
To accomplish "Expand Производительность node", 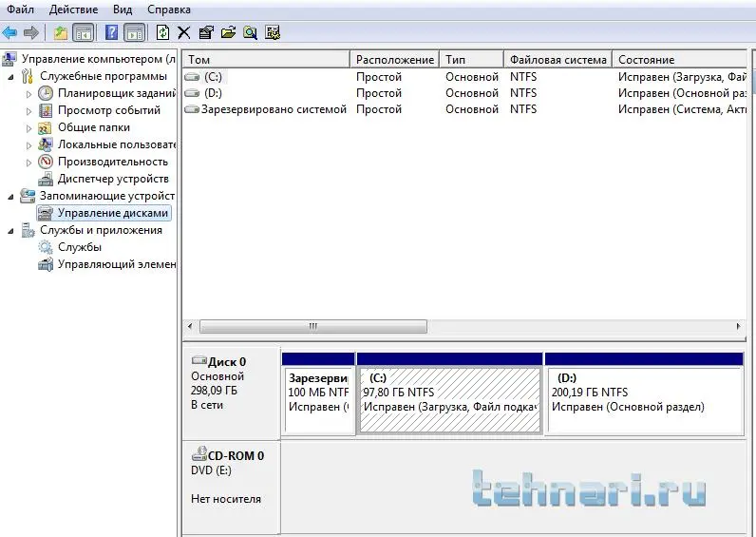I will 28,163.
